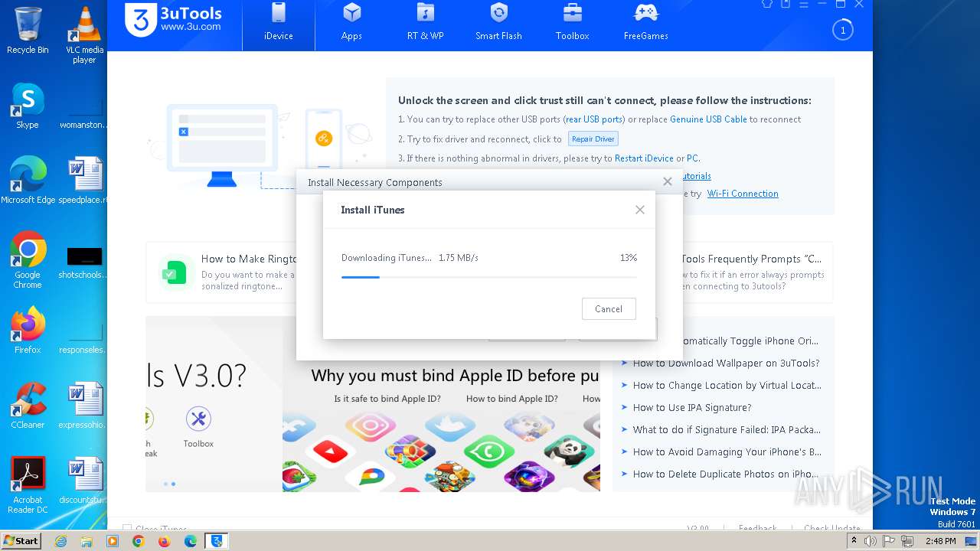Screen dimensions: 980x551
Task: Open Recycle Bin on the desktop
Action: 28,31
